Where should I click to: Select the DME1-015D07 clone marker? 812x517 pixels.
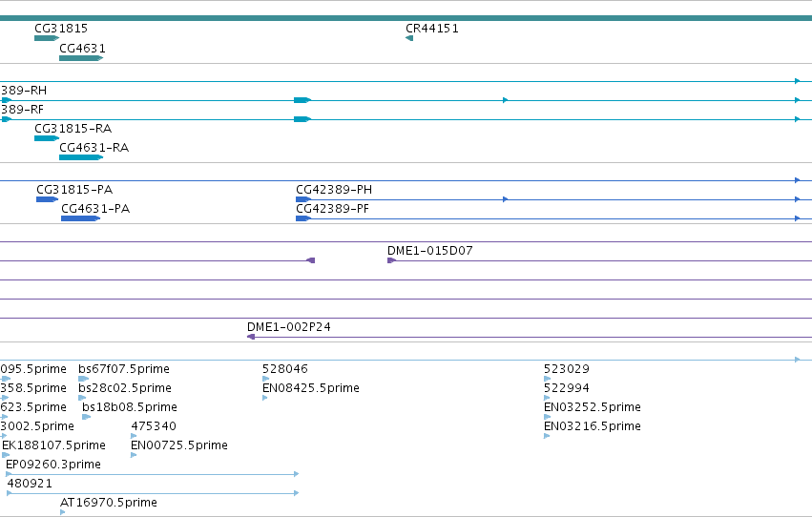pyautogui.click(x=391, y=260)
